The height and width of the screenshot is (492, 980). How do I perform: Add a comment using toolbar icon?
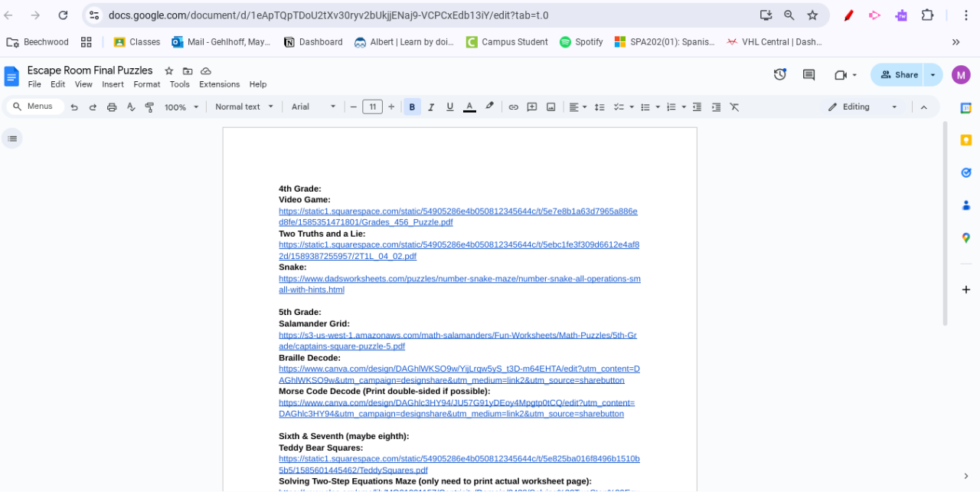532,107
